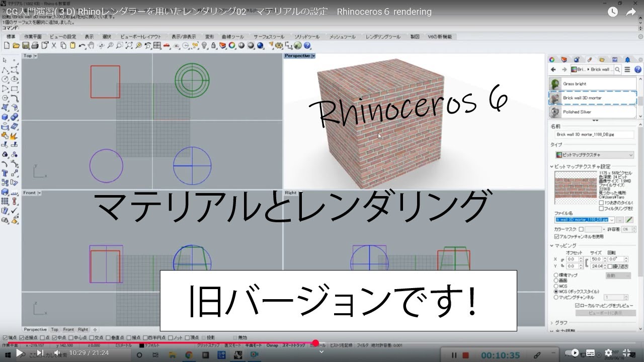
Task: Open the Standard toolbar tab
Action: 11,37
